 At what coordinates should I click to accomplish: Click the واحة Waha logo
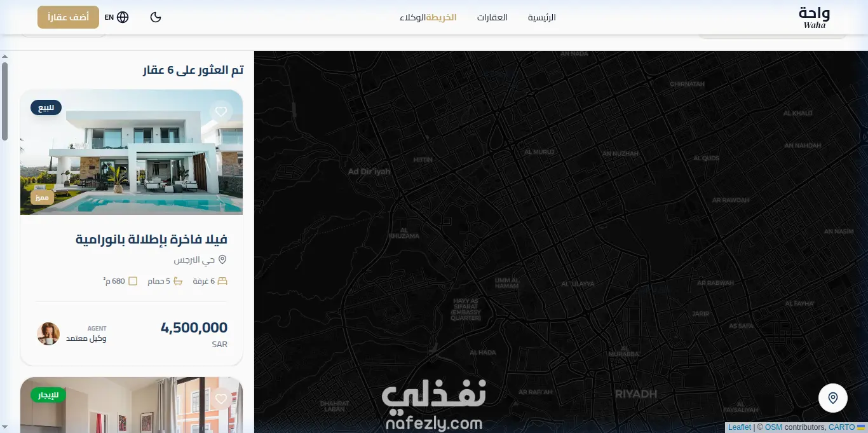815,17
